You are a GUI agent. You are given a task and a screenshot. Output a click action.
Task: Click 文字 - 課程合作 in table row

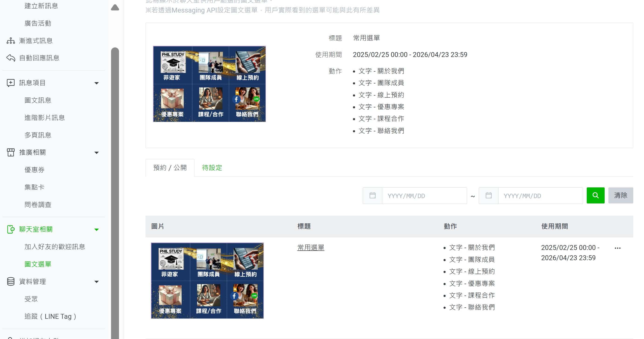click(x=472, y=296)
